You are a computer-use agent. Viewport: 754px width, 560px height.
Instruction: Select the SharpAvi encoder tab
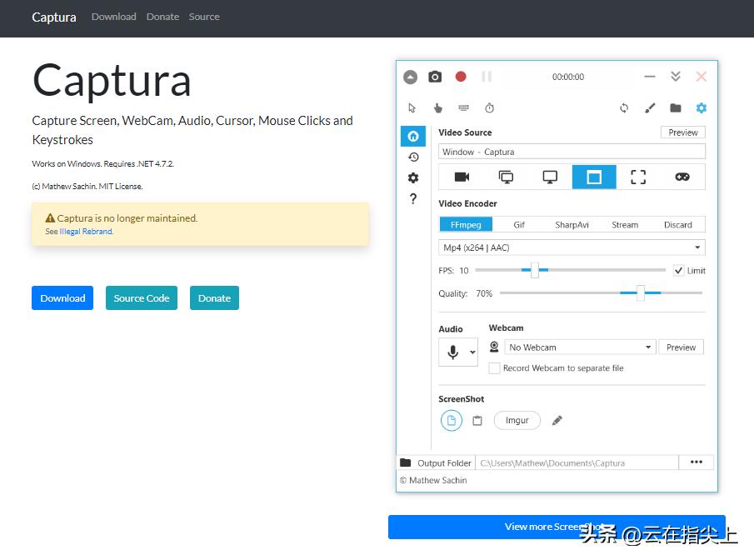coord(572,225)
